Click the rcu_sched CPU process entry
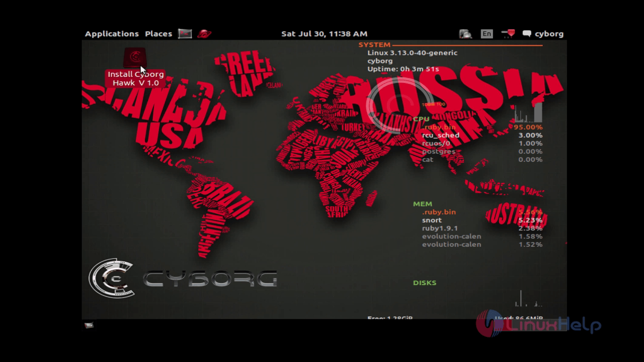Screen dimensions: 644x362 click(x=441, y=135)
